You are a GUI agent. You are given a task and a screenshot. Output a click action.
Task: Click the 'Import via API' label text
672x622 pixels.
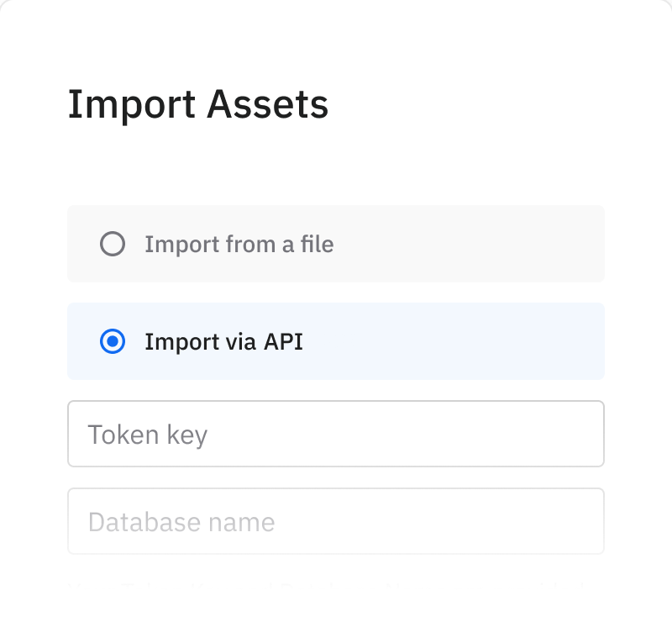[x=223, y=341]
